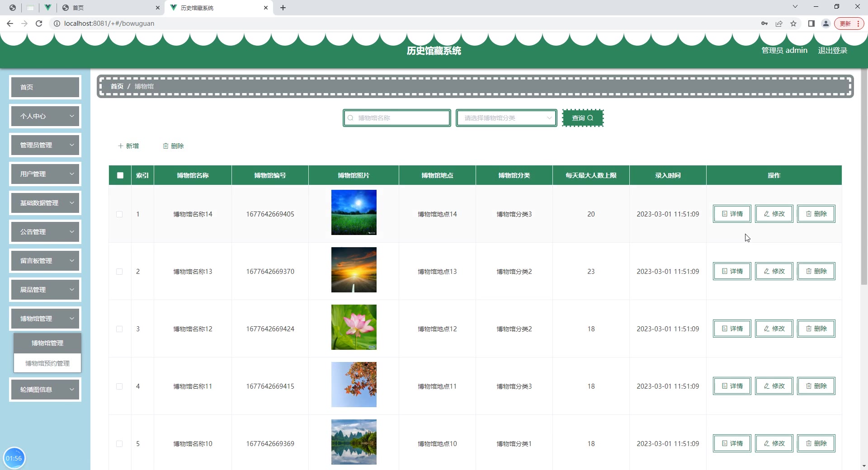Edit the 博物馆名称13 row
This screenshot has height=470, width=868.
pos(774,271)
